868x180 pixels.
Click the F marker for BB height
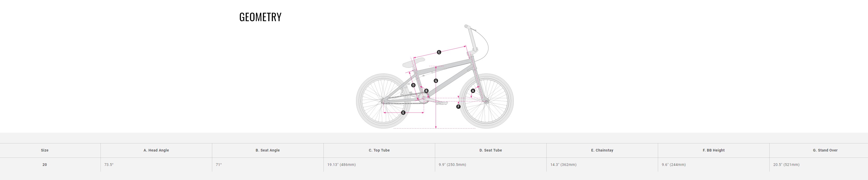tap(458, 107)
